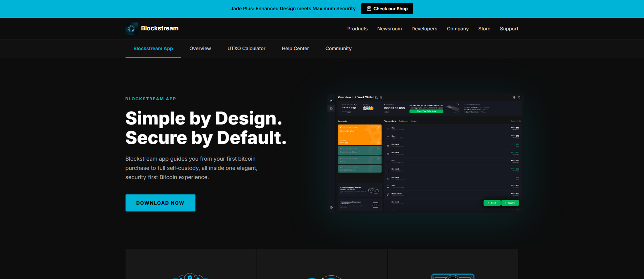
Task: Click the green Claim Your Offer Now button
Action: point(426,111)
